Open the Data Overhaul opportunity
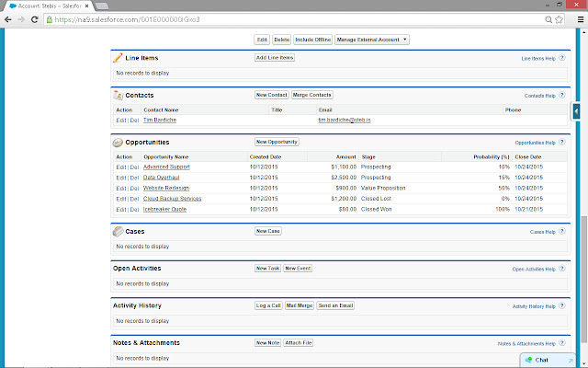This screenshot has height=368, width=588. pos(162,178)
